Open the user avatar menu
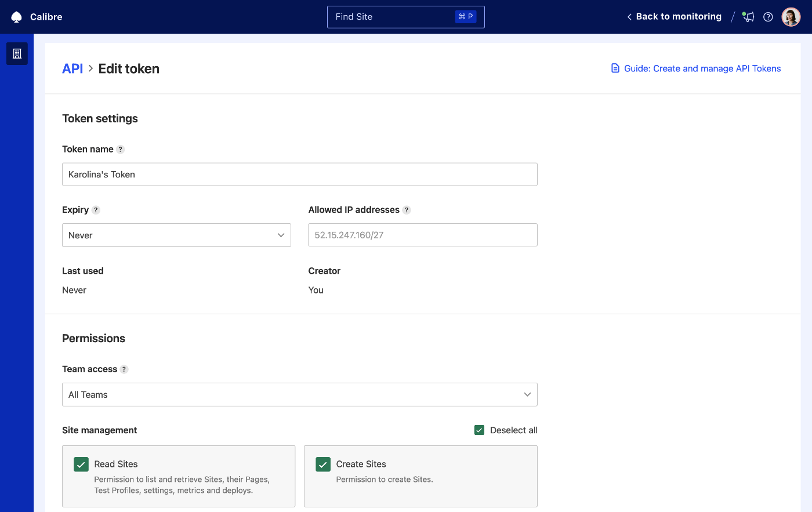 click(791, 16)
